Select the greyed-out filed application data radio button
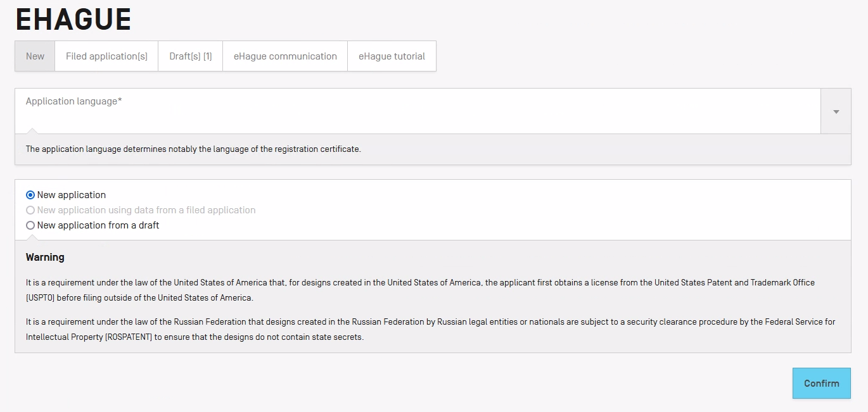Screen dimensions: 868x412 (x=30, y=210)
